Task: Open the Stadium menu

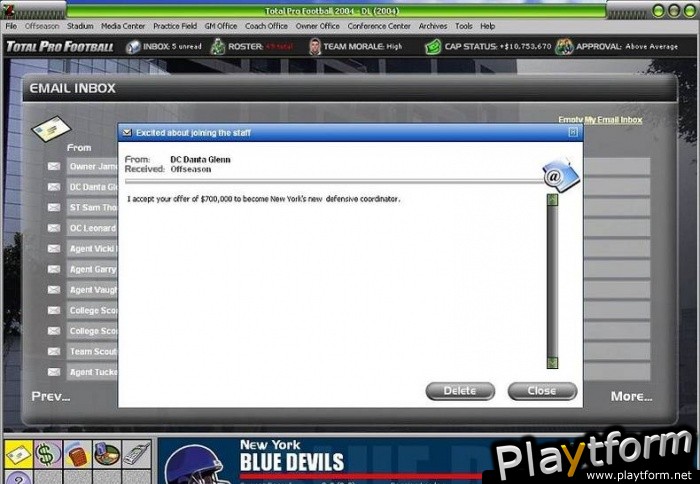Action: pyautogui.click(x=80, y=26)
